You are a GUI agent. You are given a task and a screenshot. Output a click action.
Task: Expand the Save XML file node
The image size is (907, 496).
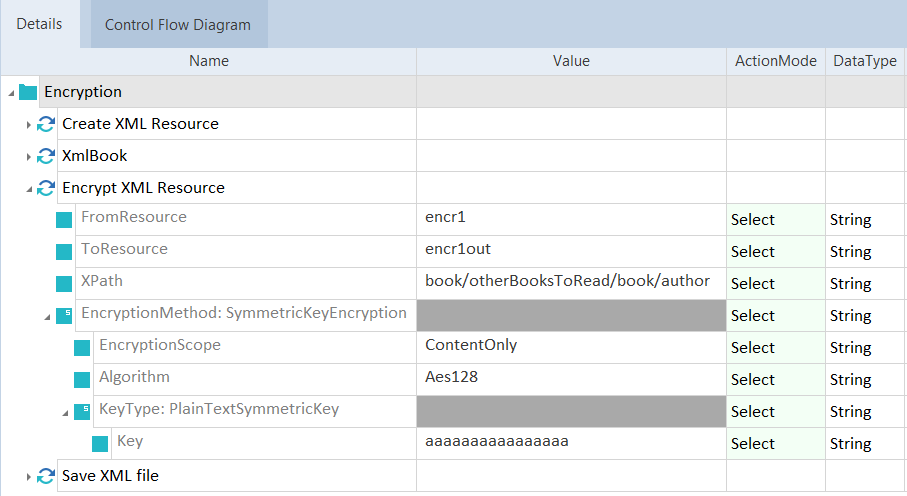[29, 477]
